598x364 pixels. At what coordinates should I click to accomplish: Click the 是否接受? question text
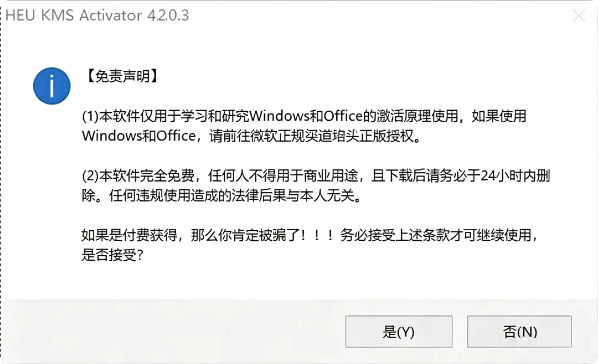(x=112, y=255)
